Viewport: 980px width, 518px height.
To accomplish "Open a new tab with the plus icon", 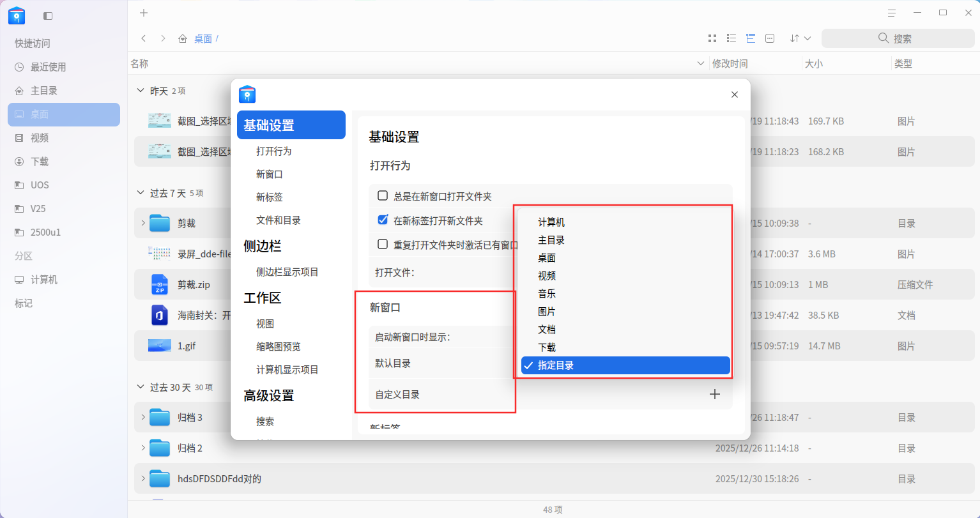I will [144, 13].
